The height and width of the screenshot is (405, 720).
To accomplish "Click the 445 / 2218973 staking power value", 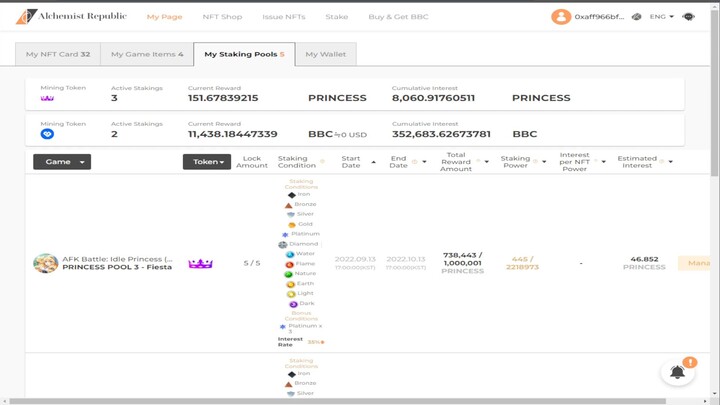I will [x=523, y=263].
